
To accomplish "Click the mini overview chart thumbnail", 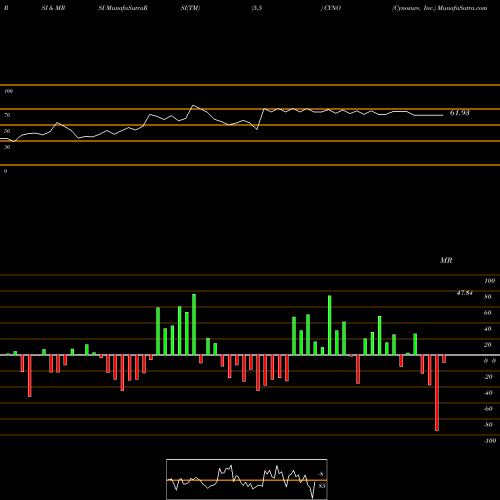I will coord(247,479).
